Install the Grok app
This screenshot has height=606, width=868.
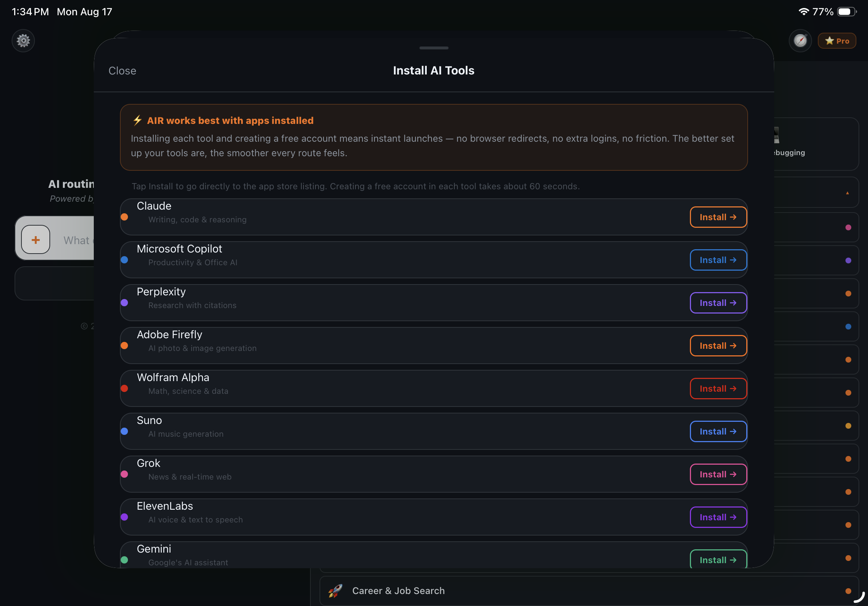click(718, 474)
